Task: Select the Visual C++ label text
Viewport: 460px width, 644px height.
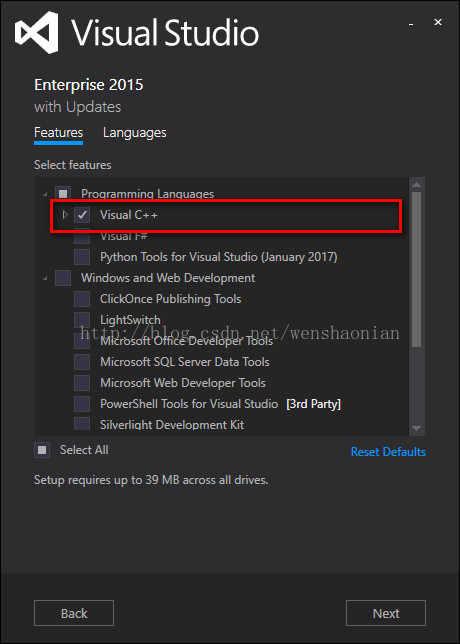Action: click(x=129, y=215)
